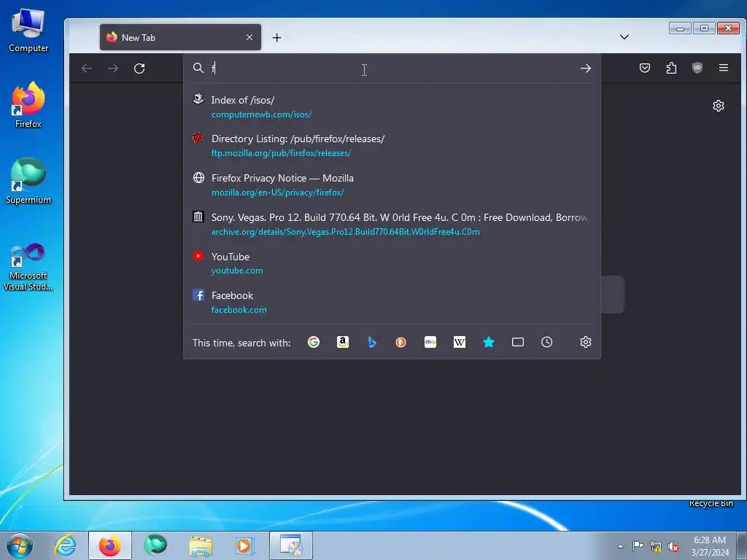Open network tray icon
Image resolution: width=747 pixels, height=560 pixels.
coord(656,546)
